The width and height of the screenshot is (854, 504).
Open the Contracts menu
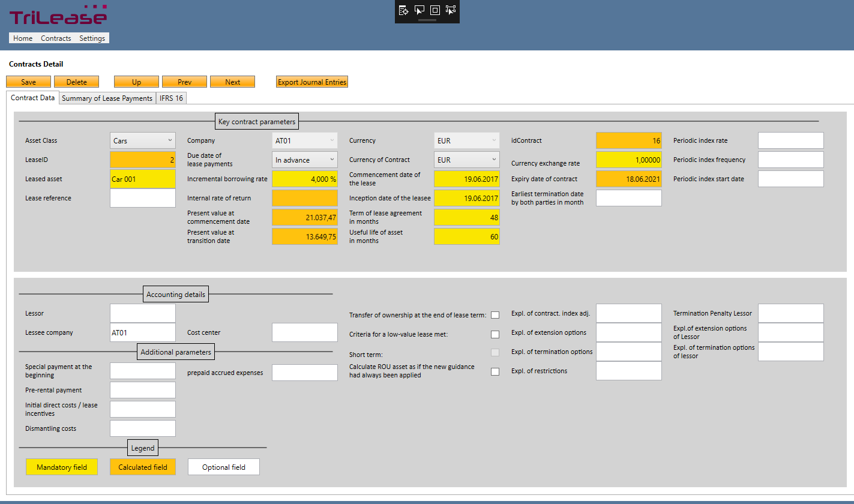pos(56,38)
